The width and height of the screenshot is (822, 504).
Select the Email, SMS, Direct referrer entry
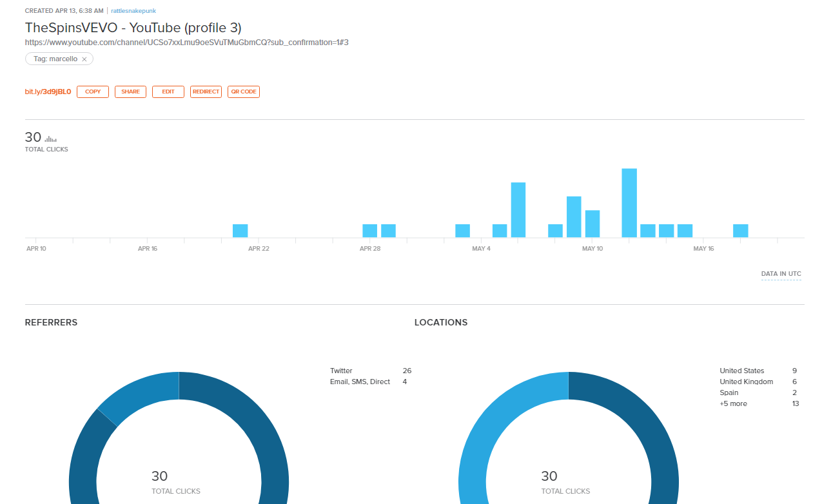click(360, 382)
